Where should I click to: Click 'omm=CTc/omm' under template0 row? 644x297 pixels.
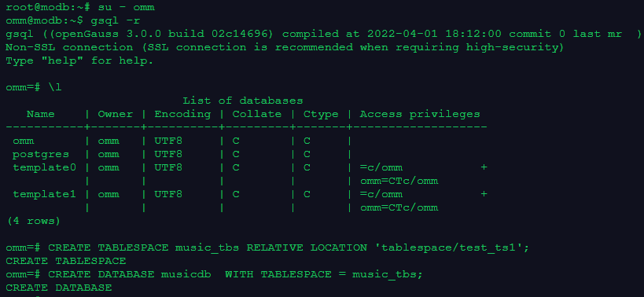(399, 181)
